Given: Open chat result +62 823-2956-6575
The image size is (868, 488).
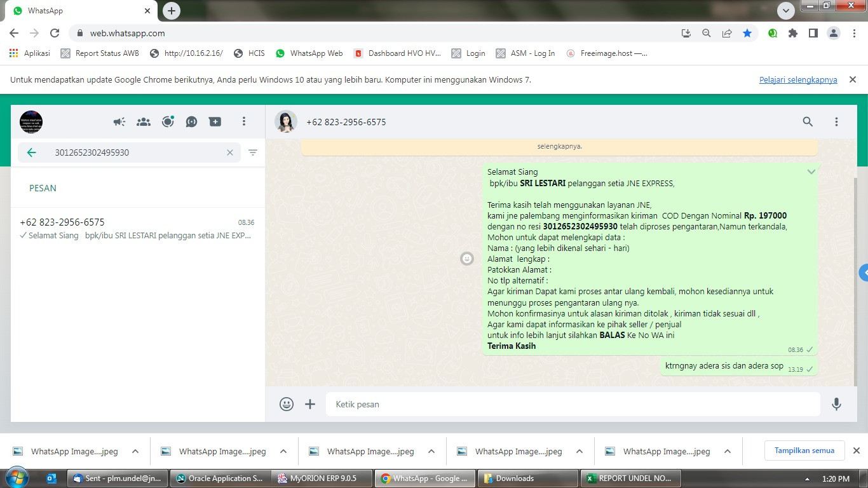Looking at the screenshot, I should click(137, 229).
